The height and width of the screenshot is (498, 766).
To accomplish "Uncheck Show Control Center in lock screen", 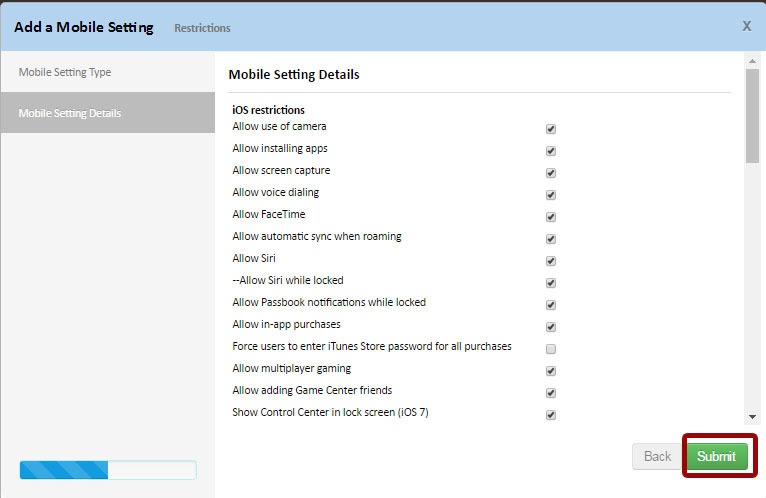I will tap(551, 415).
